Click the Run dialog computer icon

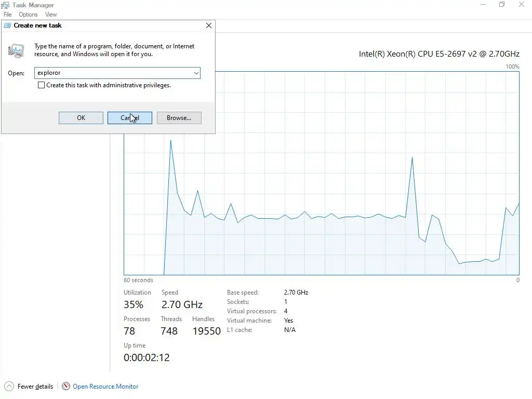click(x=16, y=51)
